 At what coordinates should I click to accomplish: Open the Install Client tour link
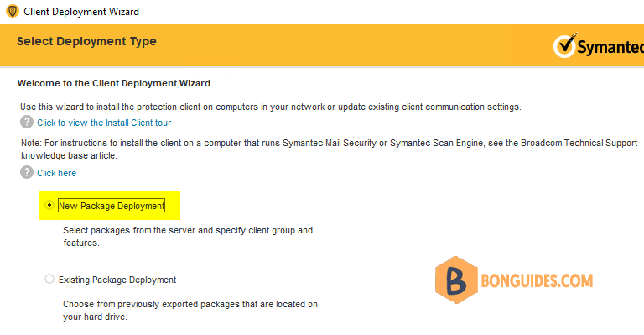tap(104, 123)
